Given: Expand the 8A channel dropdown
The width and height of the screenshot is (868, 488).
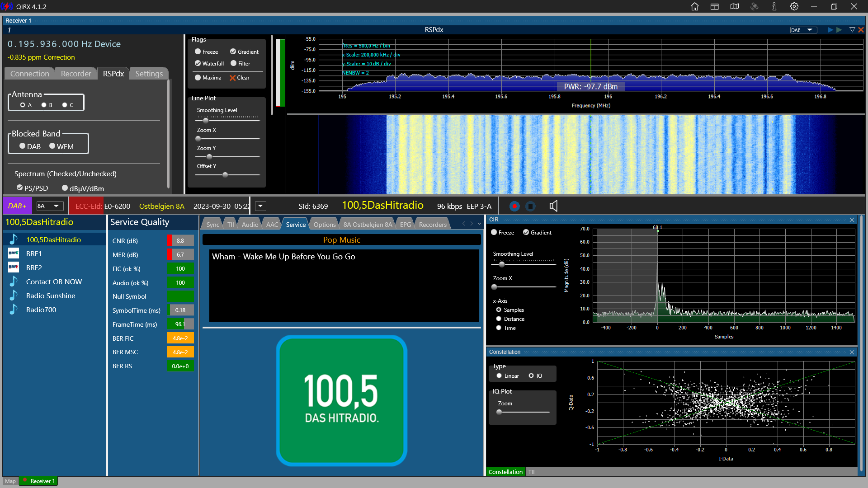Looking at the screenshot, I should tap(50, 206).
